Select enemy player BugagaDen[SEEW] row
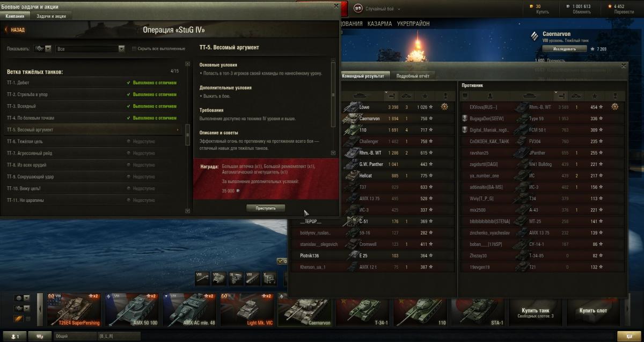Image resolution: width=644 pixels, height=342 pixels. coord(543,118)
